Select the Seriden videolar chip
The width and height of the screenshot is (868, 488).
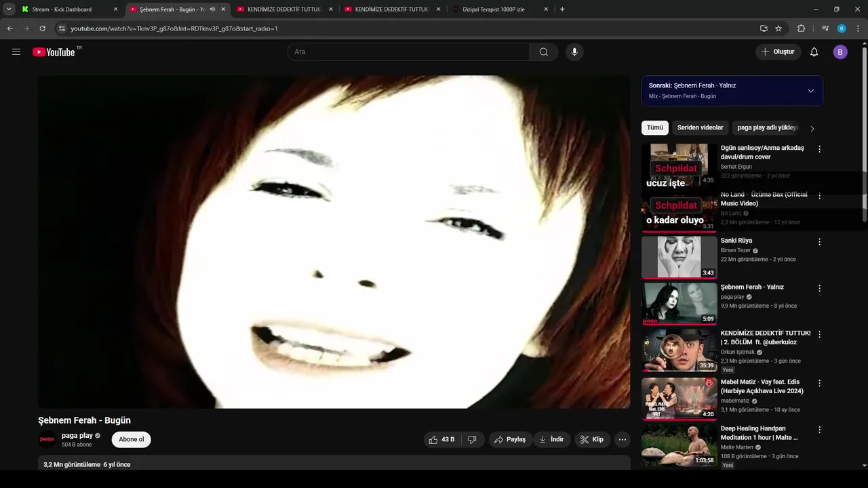point(701,127)
